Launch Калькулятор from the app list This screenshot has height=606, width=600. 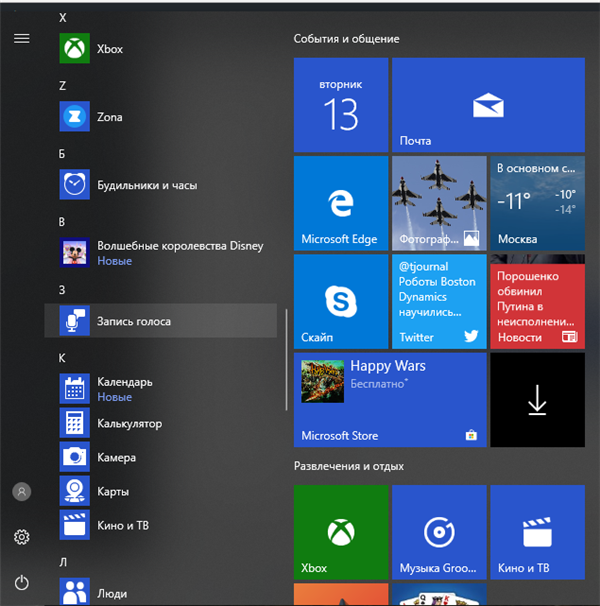160,423
